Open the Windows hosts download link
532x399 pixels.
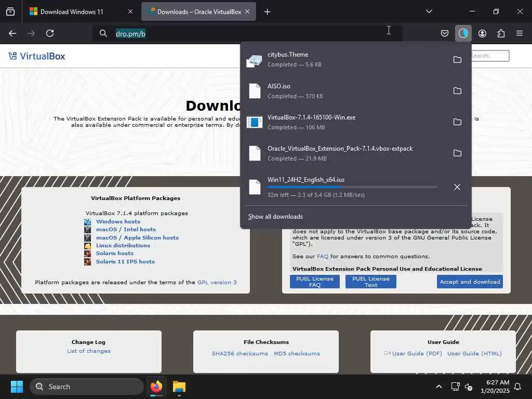(x=118, y=221)
